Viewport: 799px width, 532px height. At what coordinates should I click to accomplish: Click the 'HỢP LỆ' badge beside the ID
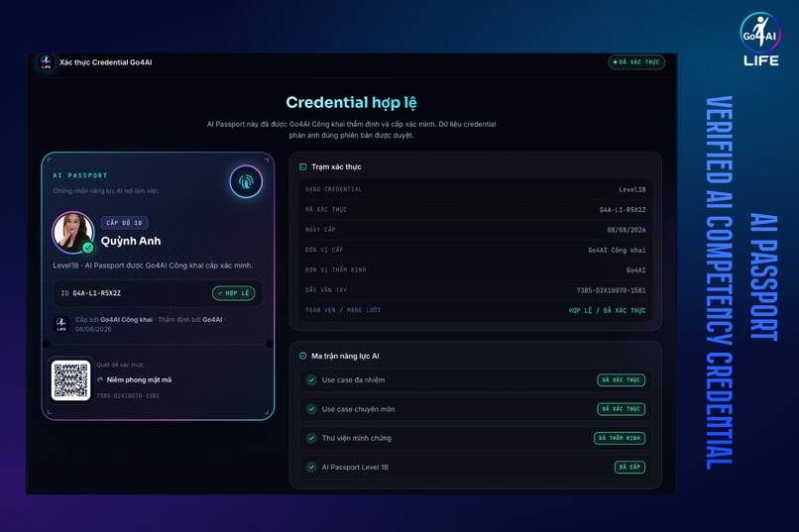pyautogui.click(x=233, y=292)
